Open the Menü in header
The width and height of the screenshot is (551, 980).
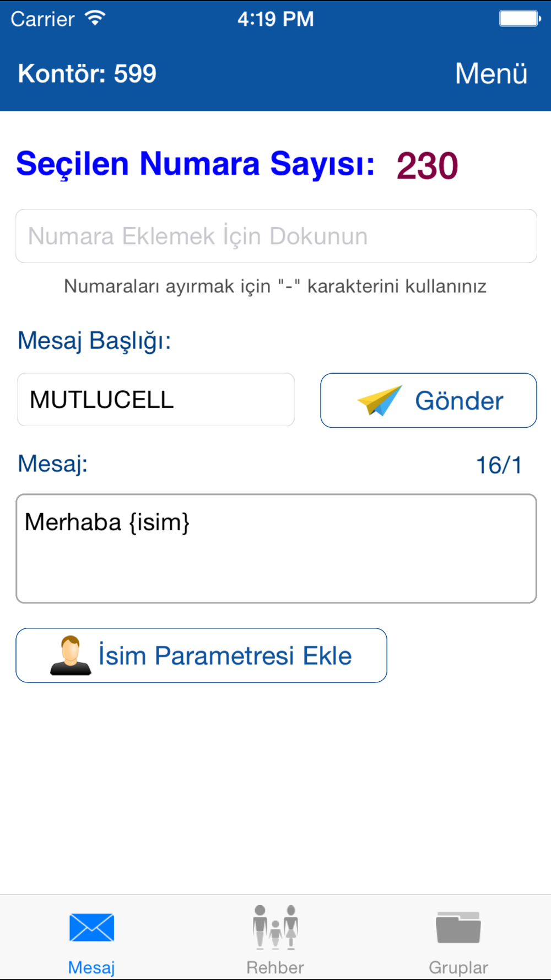(491, 73)
